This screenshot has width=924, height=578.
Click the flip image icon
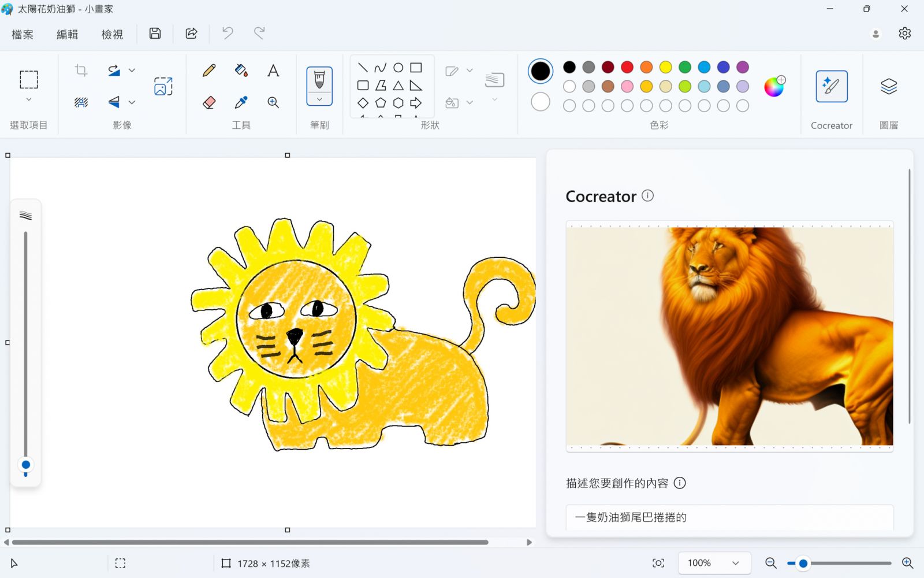pos(114,102)
